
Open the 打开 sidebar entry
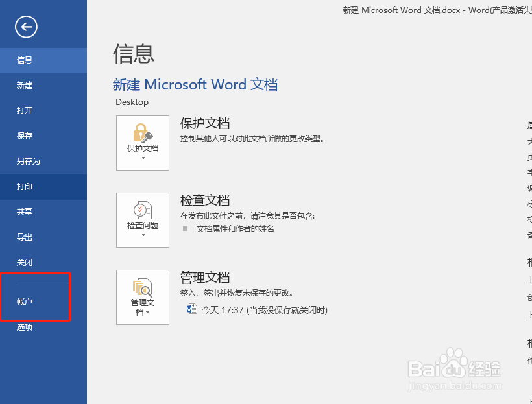click(43, 111)
